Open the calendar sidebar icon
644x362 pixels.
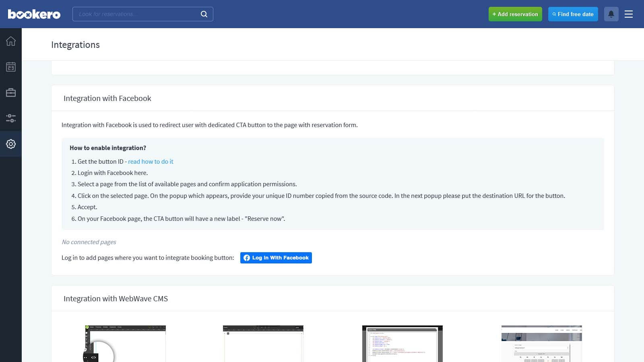[x=11, y=67]
